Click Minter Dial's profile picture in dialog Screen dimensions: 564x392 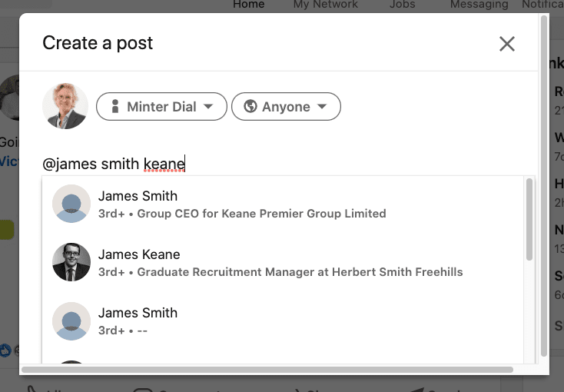point(65,106)
